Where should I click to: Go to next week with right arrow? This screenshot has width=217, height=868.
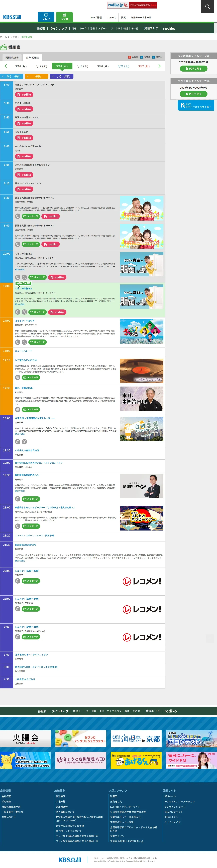click(x=159, y=66)
